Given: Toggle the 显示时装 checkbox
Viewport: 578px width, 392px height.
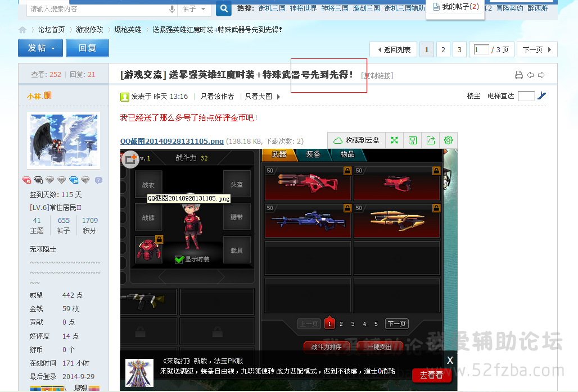Looking at the screenshot, I should pos(179,259).
